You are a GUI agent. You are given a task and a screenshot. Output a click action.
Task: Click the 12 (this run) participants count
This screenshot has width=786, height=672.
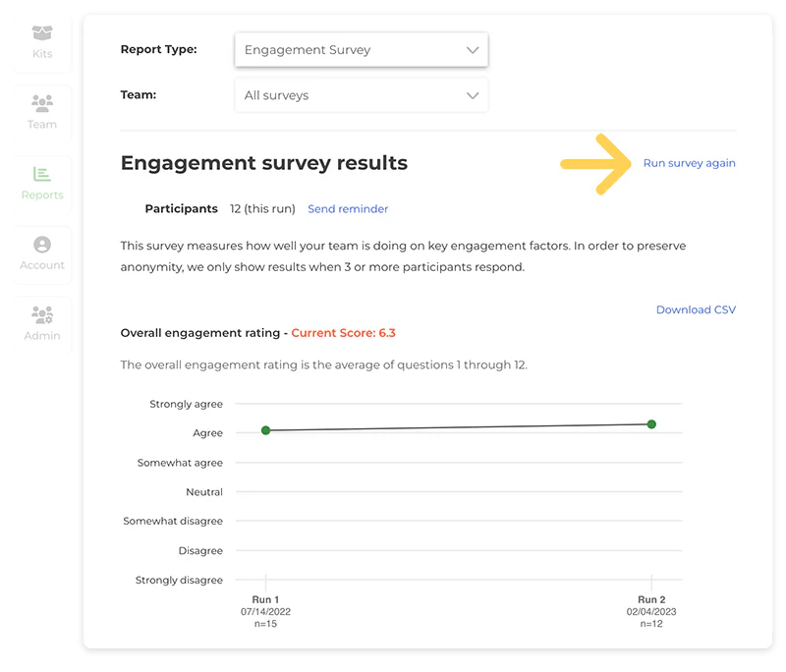click(x=262, y=209)
